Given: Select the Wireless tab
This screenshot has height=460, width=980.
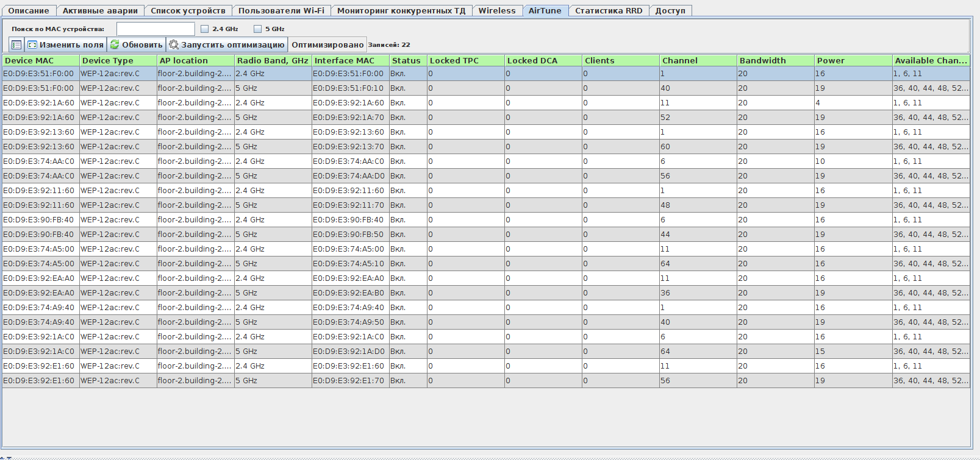Looking at the screenshot, I should 497,10.
